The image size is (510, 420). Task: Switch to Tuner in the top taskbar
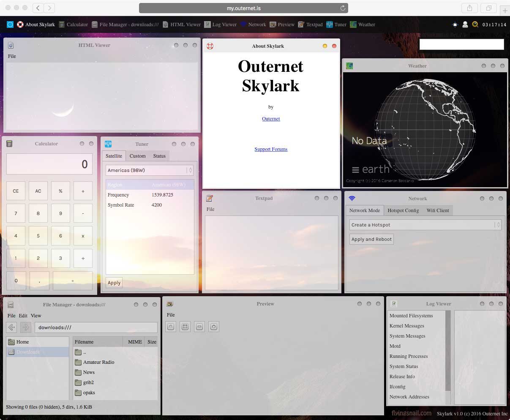[336, 25]
